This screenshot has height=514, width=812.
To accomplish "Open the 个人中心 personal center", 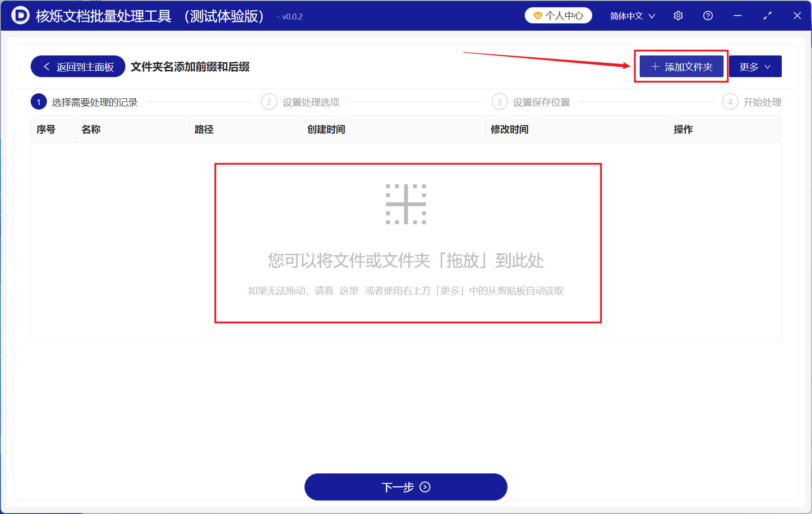I will tap(558, 16).
